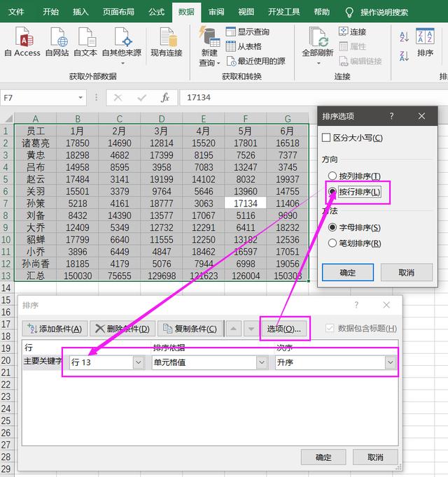
Task: Switch to the 页面布局 tab
Action: click(x=118, y=12)
